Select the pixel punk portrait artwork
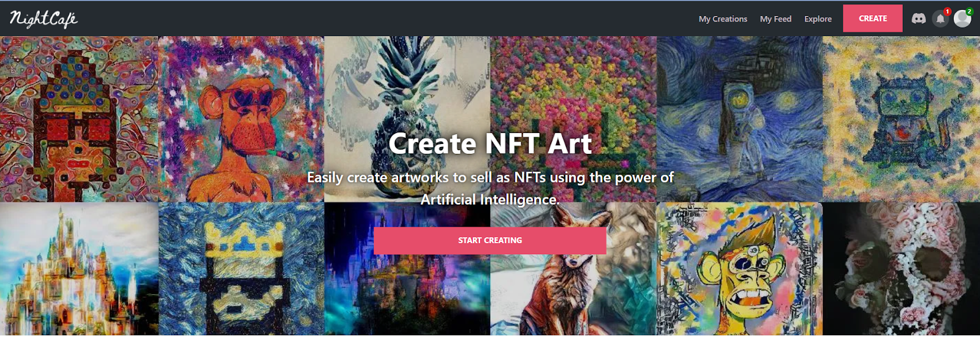 coord(79,119)
